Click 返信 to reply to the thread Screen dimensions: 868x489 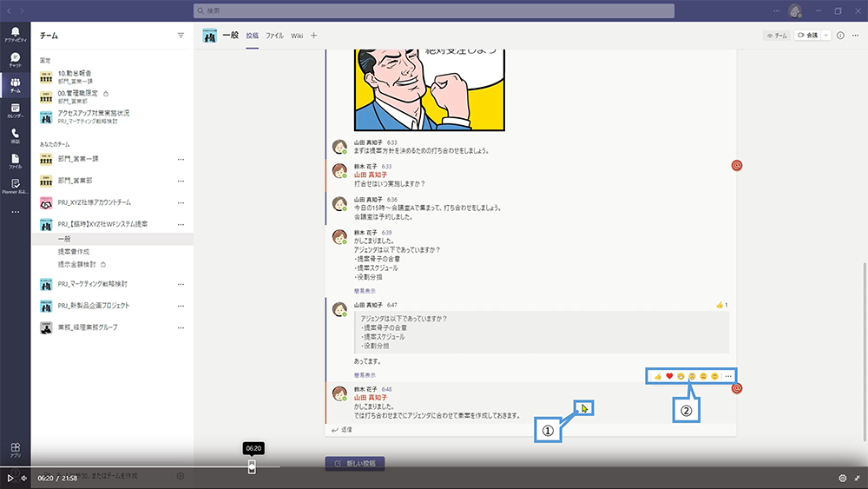342,430
